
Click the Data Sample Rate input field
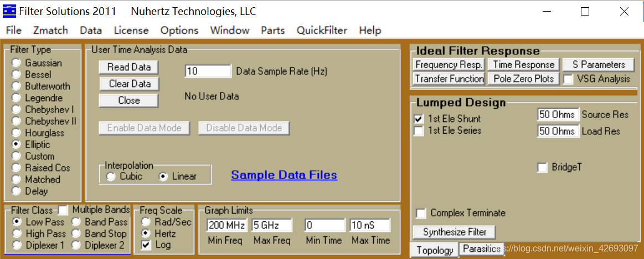click(208, 71)
